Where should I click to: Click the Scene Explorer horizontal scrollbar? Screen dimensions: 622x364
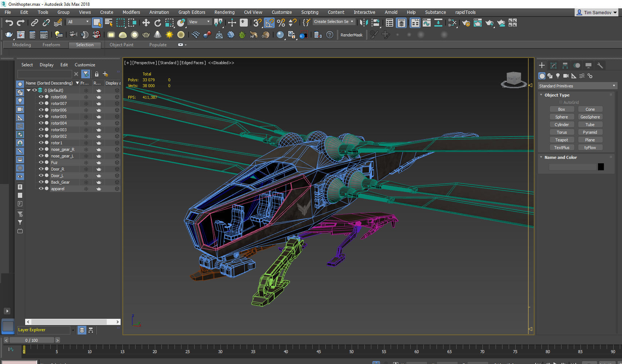point(73,322)
